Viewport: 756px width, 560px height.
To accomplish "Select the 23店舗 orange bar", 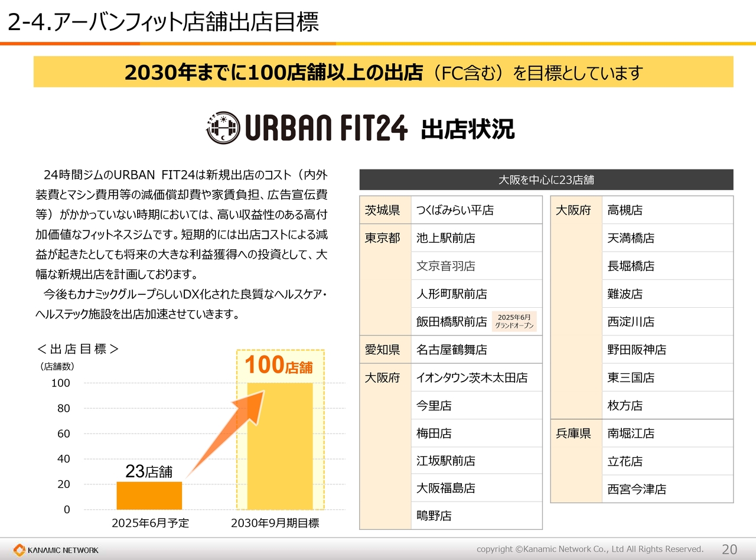I will pos(149,496).
